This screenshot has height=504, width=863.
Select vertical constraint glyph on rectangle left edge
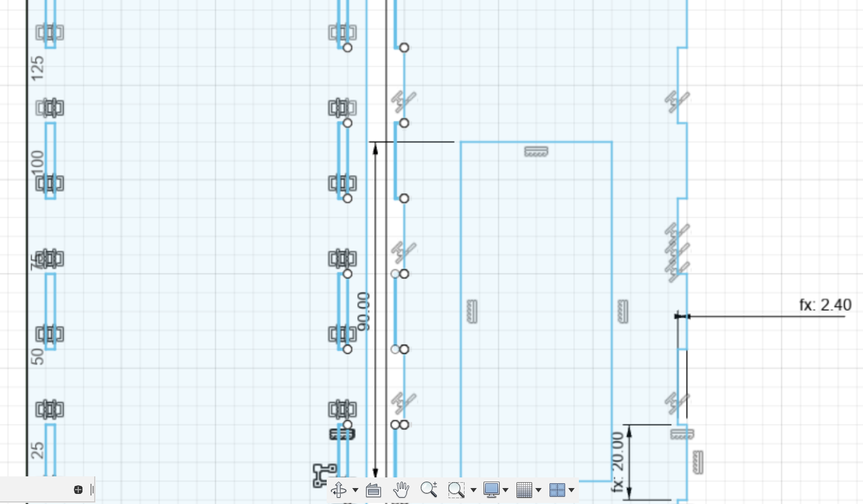471,312
